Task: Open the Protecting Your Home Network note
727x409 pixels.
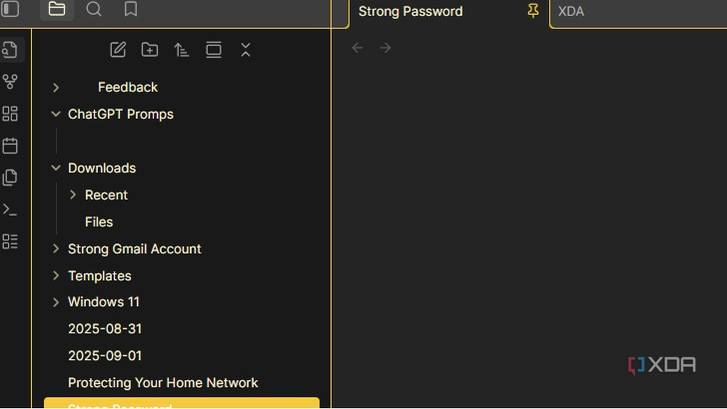Action: coord(163,383)
